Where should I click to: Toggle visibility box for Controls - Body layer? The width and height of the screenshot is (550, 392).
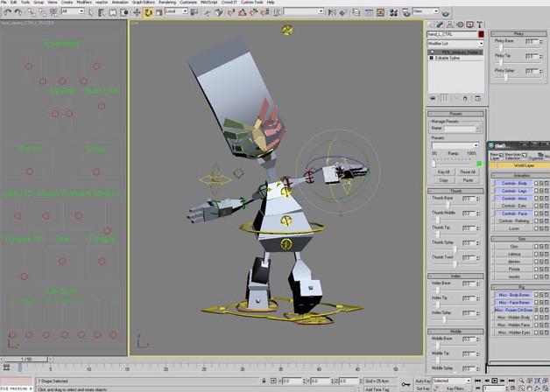click(536, 183)
